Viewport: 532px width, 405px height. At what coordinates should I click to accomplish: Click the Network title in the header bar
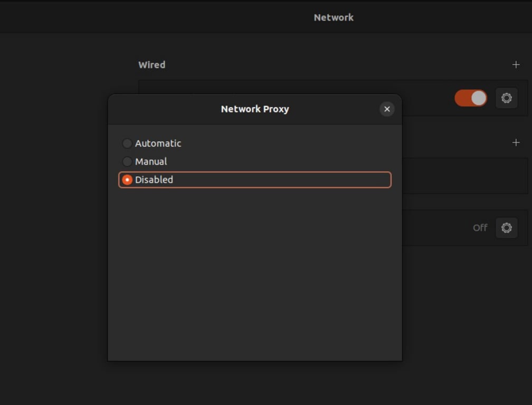pos(334,17)
